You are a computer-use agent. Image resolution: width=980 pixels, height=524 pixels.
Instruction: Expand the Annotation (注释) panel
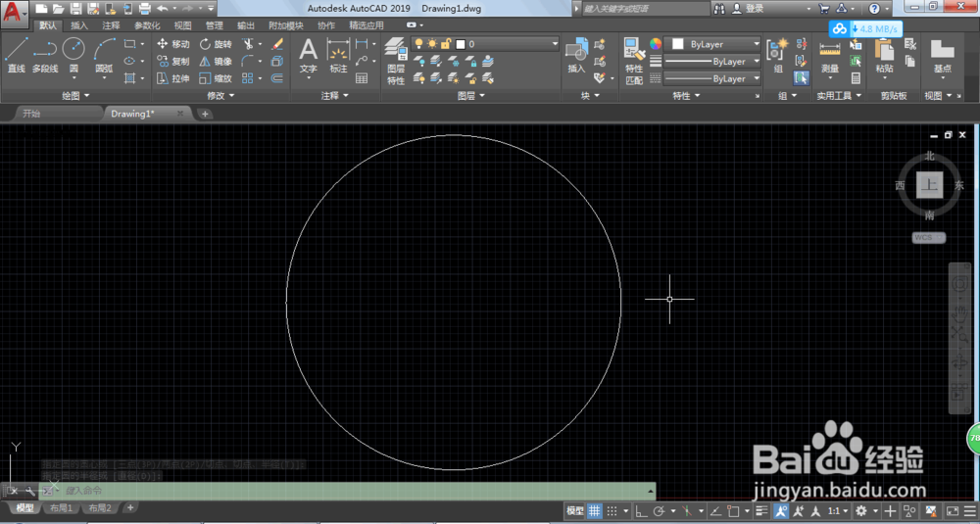pyautogui.click(x=334, y=96)
